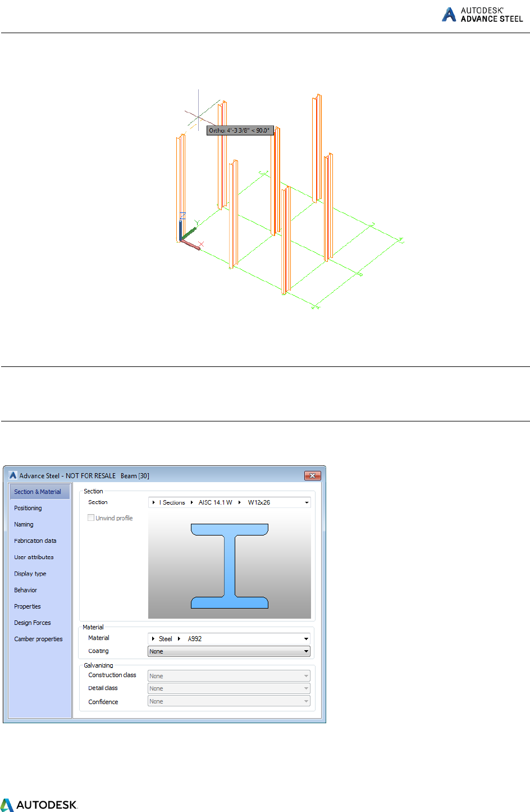Open the Properties tab
The width and height of the screenshot is (530, 812).
click(x=28, y=606)
